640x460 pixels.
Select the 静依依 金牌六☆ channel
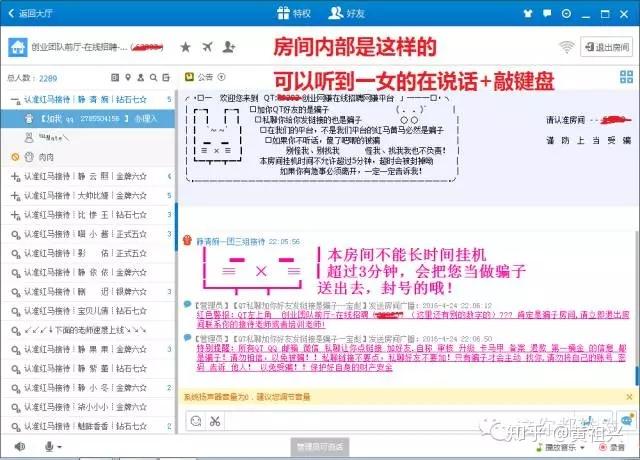tap(88, 273)
